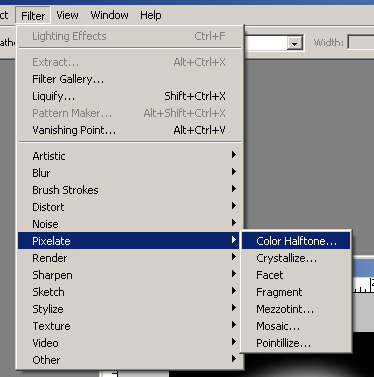Open the Stylize filter submenu
The height and width of the screenshot is (377, 374).
(130, 309)
